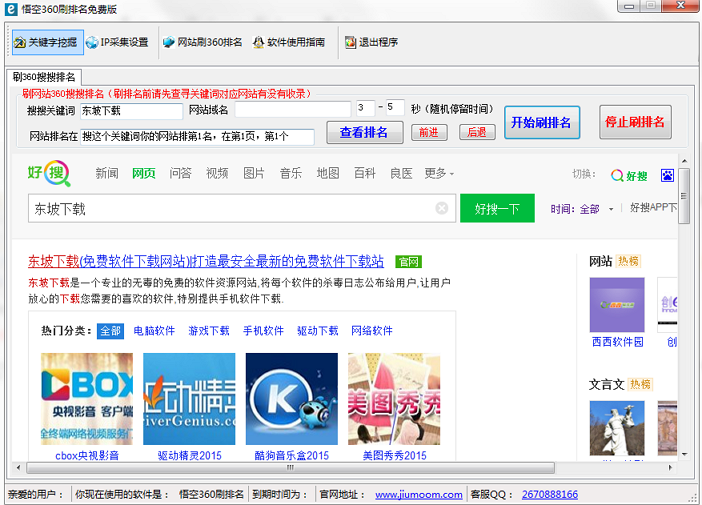
Task: Open the 关键字挖掘 toolbar item
Action: pyautogui.click(x=47, y=43)
